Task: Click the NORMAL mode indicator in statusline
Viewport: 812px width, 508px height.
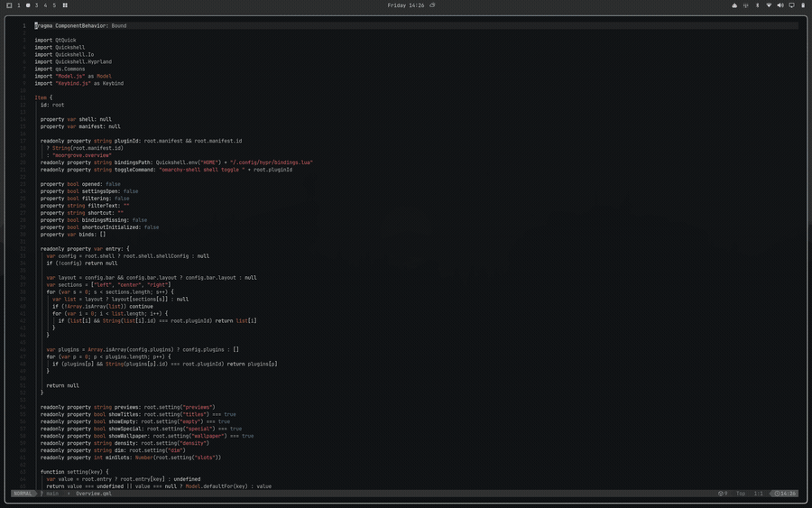Action: point(23,494)
